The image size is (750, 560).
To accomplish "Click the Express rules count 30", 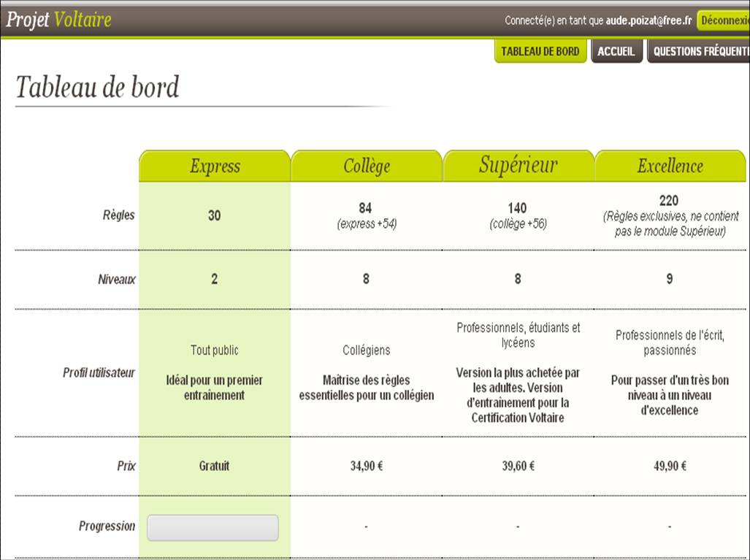I will pyautogui.click(x=214, y=215).
